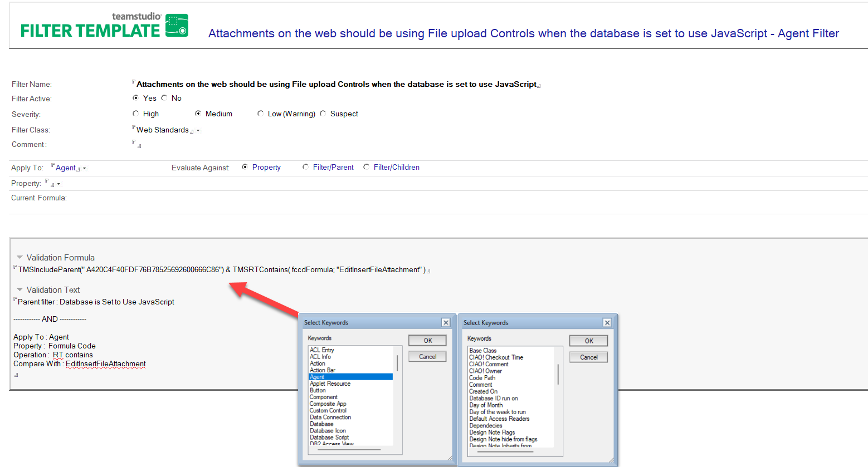
Task: Click OK in the dialog listing ACL Entry
Action: point(427,341)
